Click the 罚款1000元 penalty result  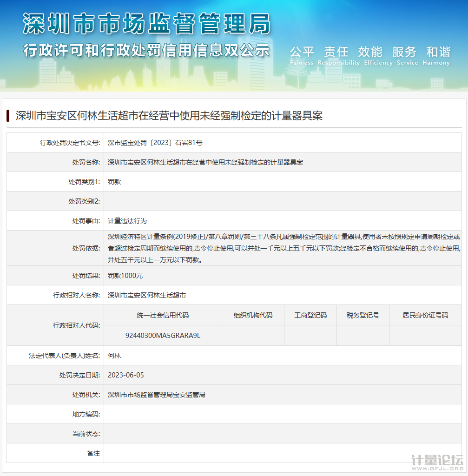(x=125, y=276)
